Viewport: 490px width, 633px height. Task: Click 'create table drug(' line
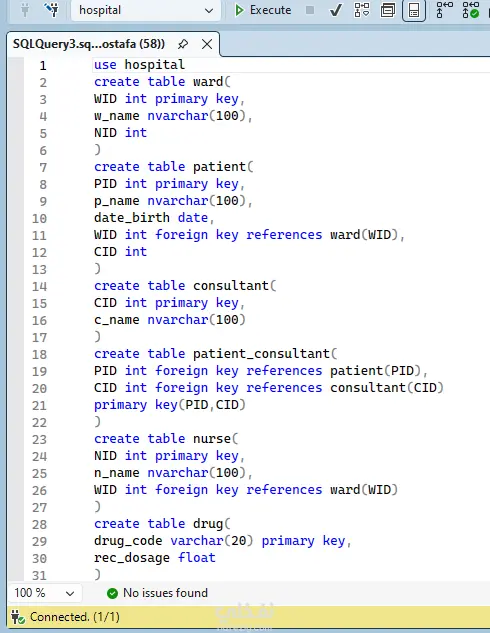coord(162,524)
